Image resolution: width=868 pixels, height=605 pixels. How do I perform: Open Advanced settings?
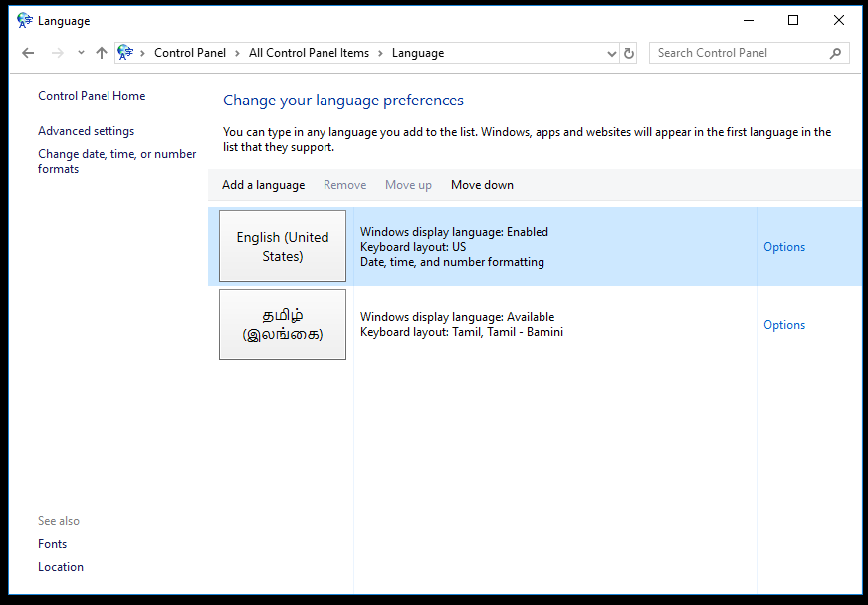[x=87, y=130]
